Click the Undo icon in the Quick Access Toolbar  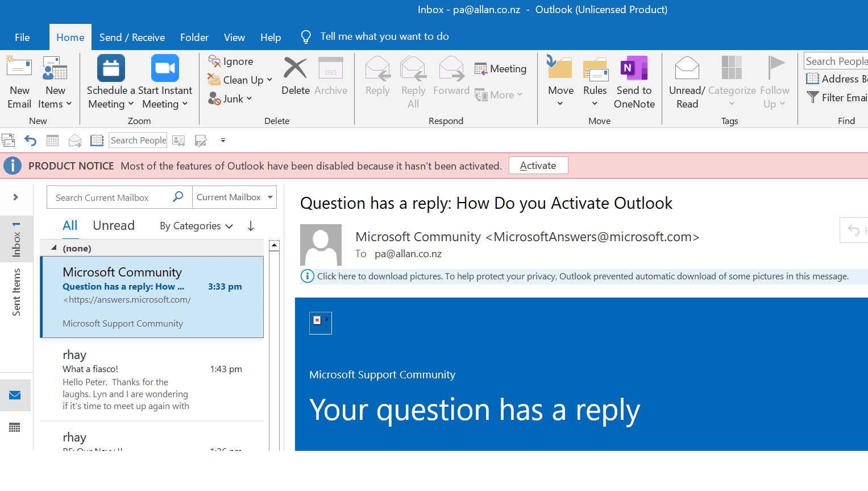pos(30,140)
